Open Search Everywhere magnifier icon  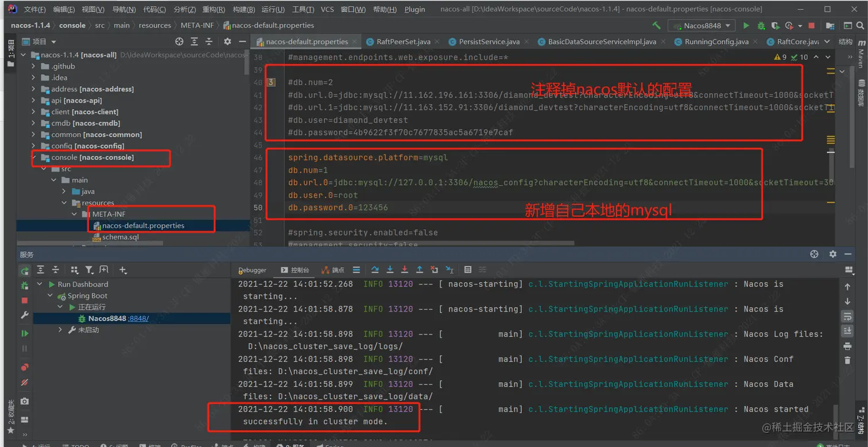[x=860, y=25]
